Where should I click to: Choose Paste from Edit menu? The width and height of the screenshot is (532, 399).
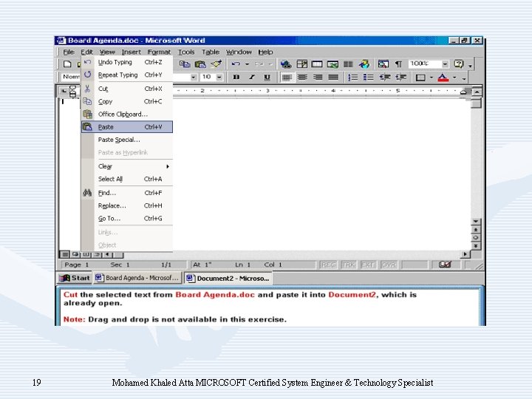(x=127, y=127)
